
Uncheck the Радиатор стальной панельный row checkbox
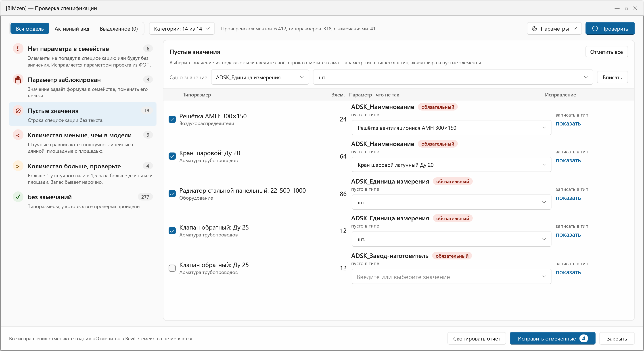[172, 194]
